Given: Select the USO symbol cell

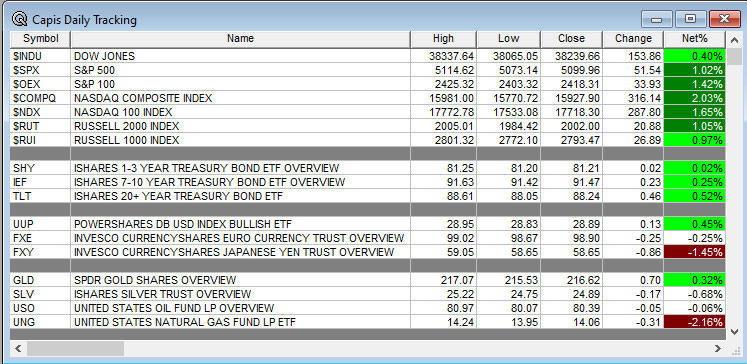Looking at the screenshot, I should (x=40, y=308).
